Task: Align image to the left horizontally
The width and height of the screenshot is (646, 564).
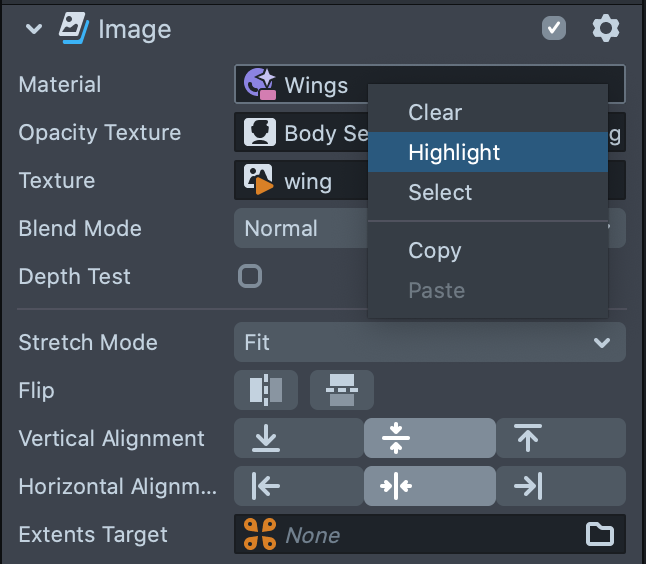Action: 299,486
